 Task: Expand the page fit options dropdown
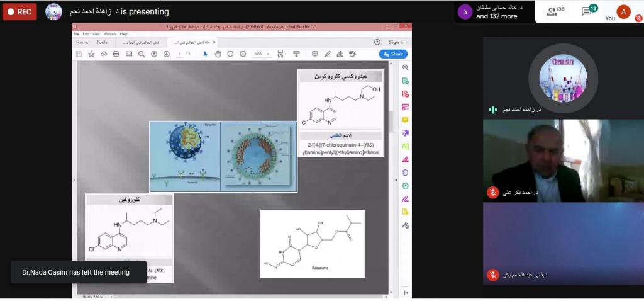[x=284, y=54]
